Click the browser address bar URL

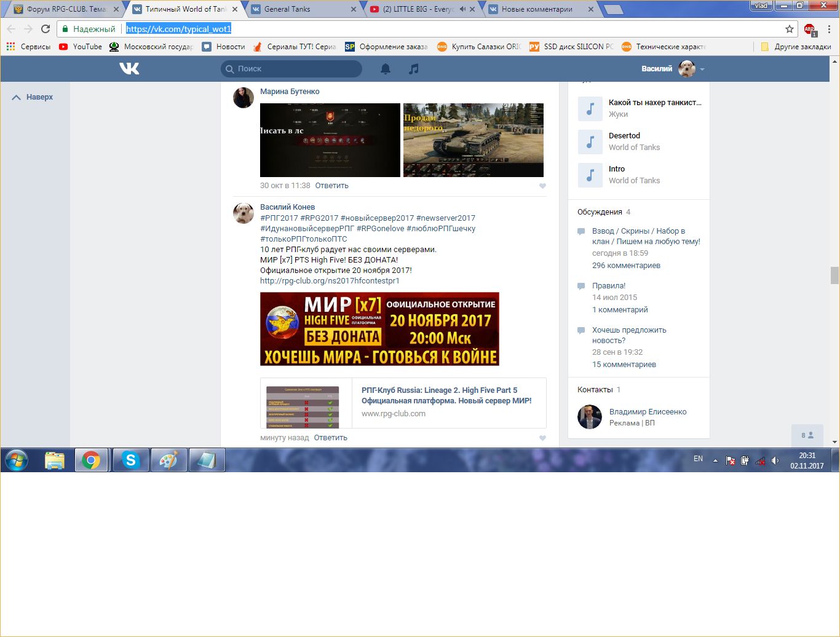[178, 29]
